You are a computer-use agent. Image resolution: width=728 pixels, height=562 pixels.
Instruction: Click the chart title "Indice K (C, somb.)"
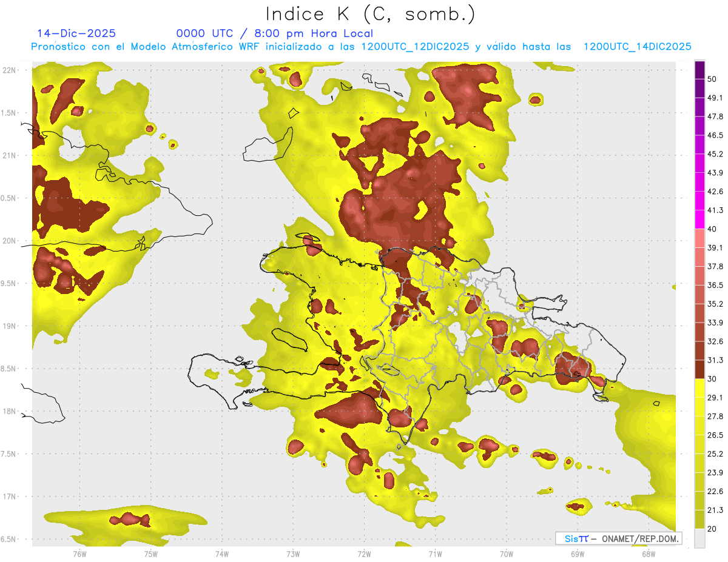coord(371,15)
